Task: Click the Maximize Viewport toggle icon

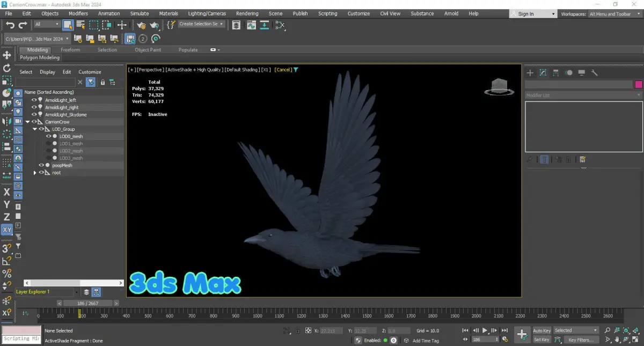Action: tap(636, 340)
